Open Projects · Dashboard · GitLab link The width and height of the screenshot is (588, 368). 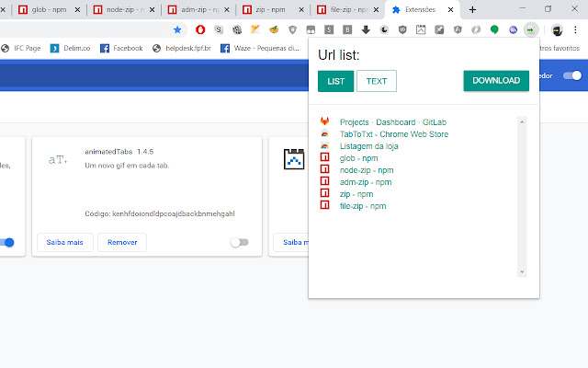click(x=393, y=122)
